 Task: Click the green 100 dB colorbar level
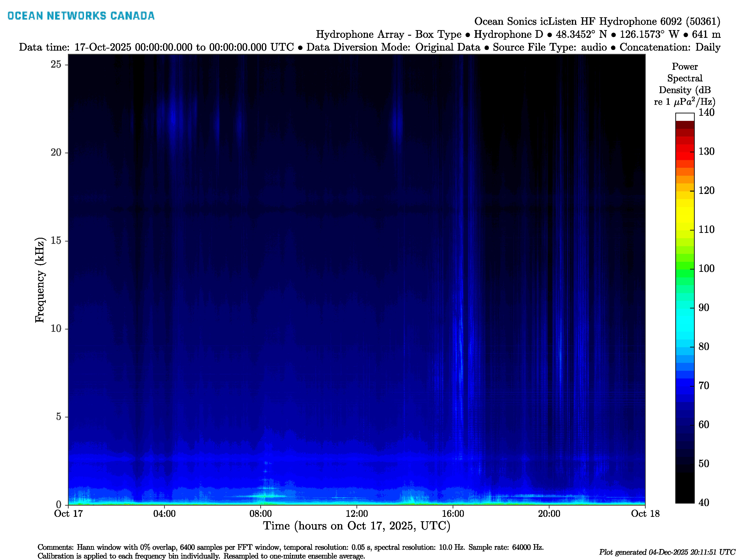(684, 269)
